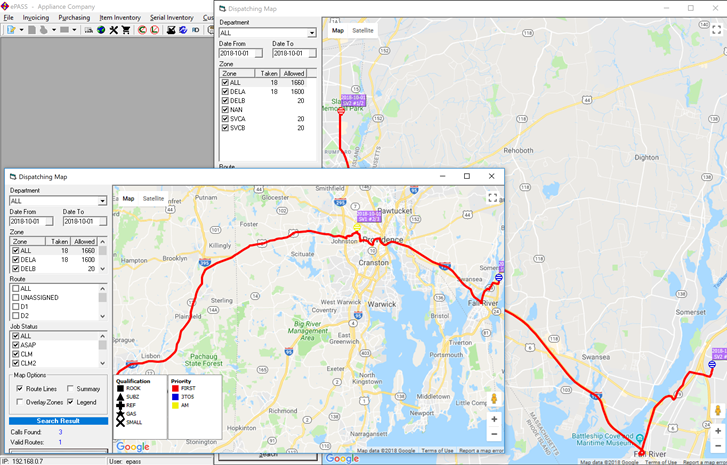Click the blue circular arrows toolbar icon
The width and height of the screenshot is (727, 465).
(x=183, y=30)
